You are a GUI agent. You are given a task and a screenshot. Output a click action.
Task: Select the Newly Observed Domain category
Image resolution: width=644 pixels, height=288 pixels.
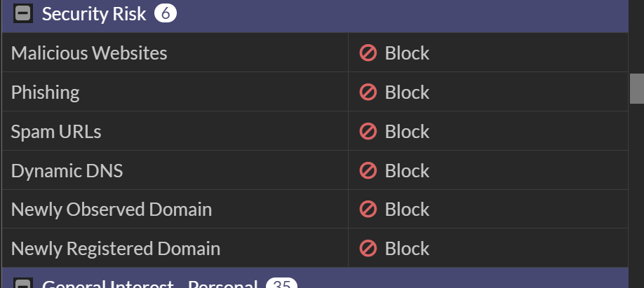tap(112, 210)
